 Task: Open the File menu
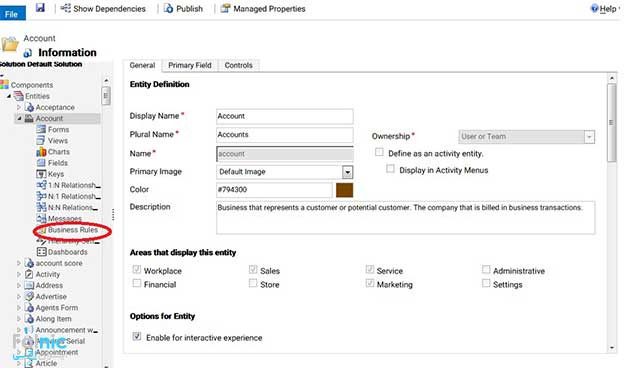click(12, 14)
